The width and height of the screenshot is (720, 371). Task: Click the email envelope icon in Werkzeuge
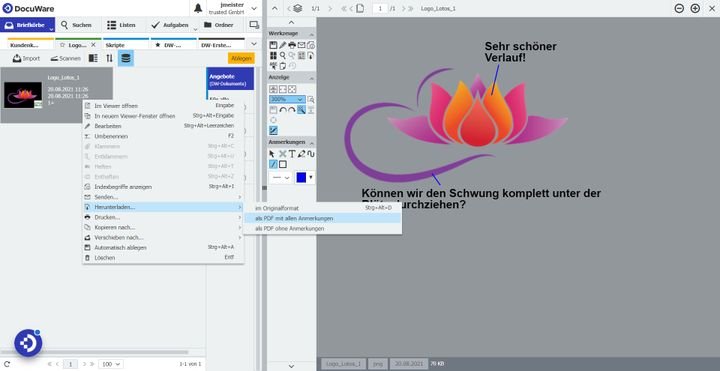click(301, 45)
